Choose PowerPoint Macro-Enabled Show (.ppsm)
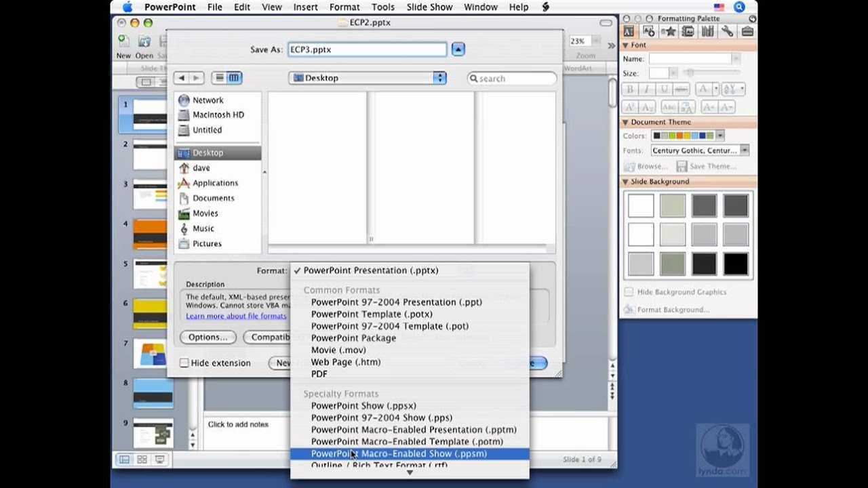The image size is (868, 488). point(410,453)
